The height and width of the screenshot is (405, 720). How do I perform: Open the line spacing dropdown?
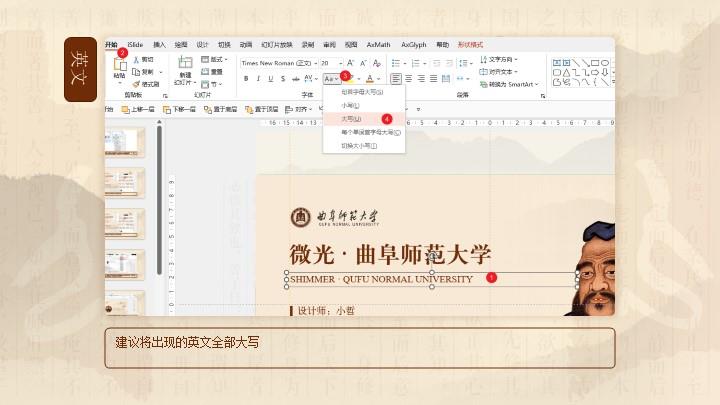coord(466,63)
